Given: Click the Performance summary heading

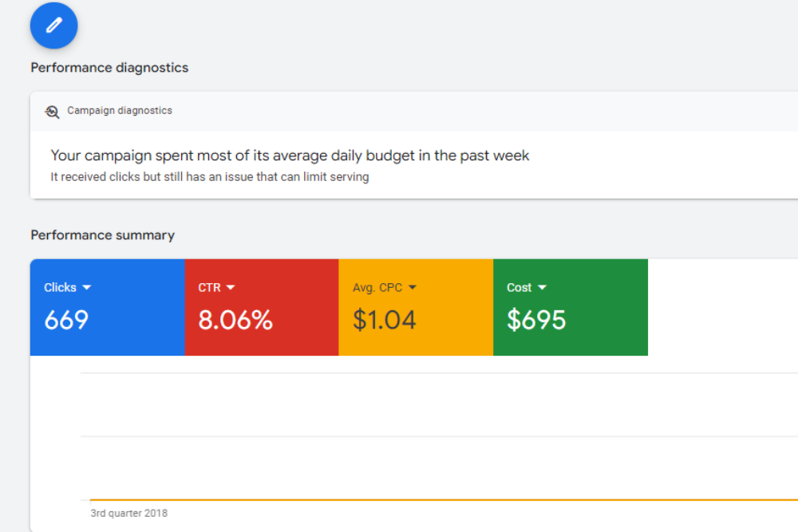Looking at the screenshot, I should (102, 235).
